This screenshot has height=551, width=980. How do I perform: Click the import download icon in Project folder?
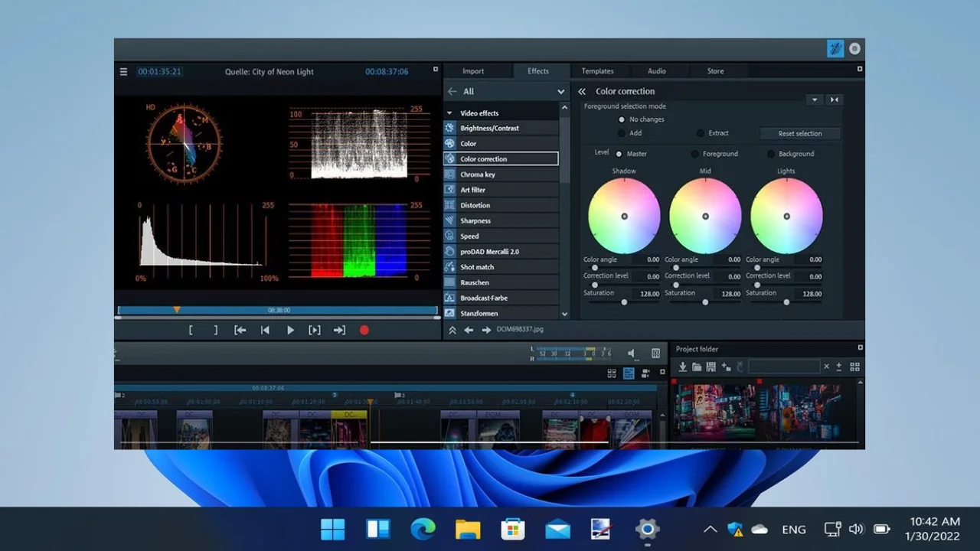683,367
